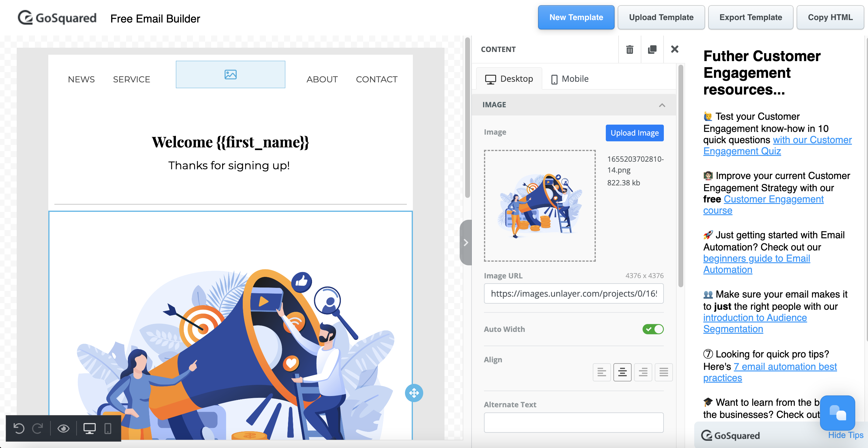This screenshot has width=868, height=448.
Task: Toggle the preview eye icon
Action: [x=63, y=428]
